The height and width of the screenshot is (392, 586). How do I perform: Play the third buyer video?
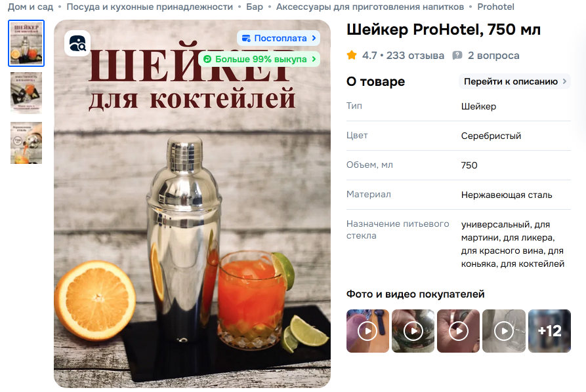tap(458, 331)
